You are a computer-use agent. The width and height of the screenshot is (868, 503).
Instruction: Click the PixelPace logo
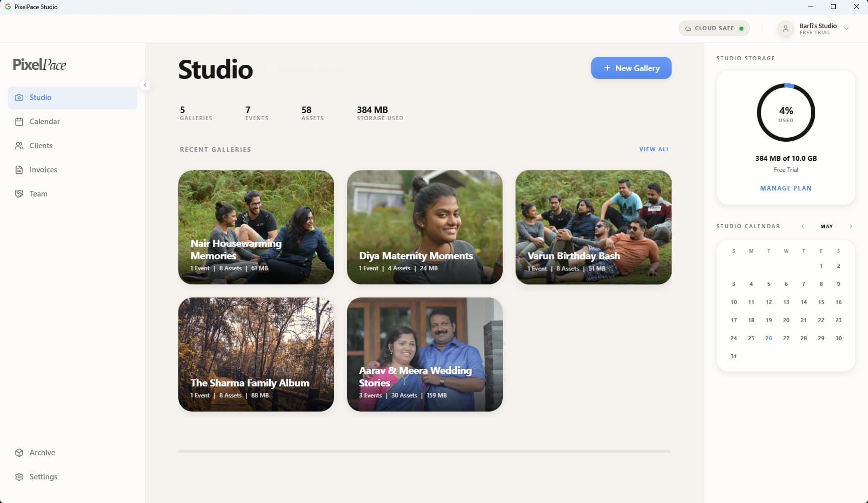(x=40, y=65)
